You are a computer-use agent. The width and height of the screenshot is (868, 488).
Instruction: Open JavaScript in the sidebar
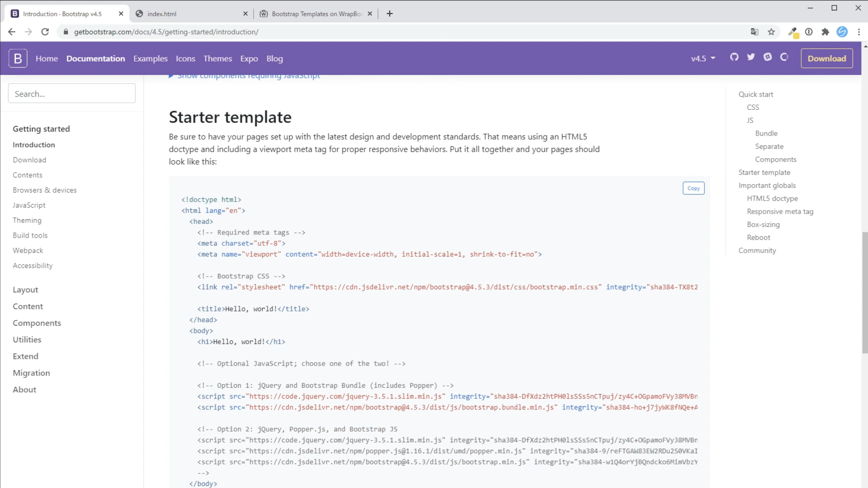29,205
